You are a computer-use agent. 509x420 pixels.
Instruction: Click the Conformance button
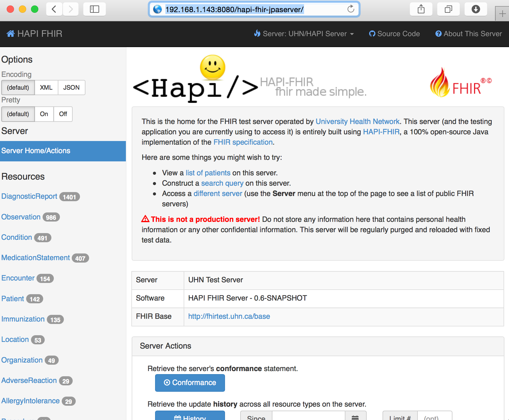[x=190, y=383]
